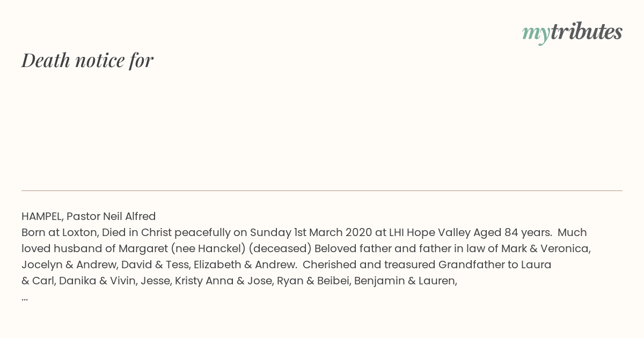Click the mytributes logo

(572, 33)
